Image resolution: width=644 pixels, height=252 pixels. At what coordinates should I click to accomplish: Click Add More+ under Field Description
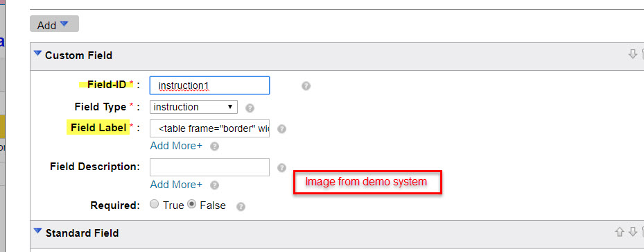pyautogui.click(x=176, y=185)
